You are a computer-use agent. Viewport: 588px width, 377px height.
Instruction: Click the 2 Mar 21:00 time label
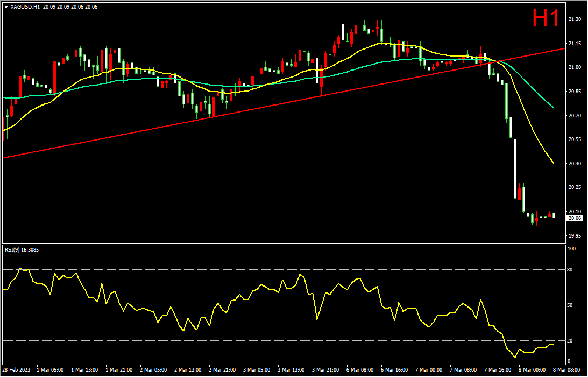(222, 370)
